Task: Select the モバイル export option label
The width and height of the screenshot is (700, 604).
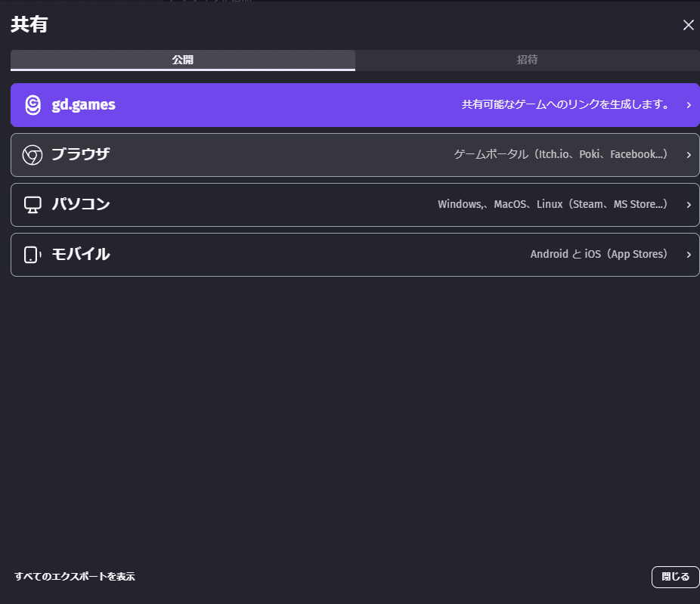Action: (x=81, y=255)
